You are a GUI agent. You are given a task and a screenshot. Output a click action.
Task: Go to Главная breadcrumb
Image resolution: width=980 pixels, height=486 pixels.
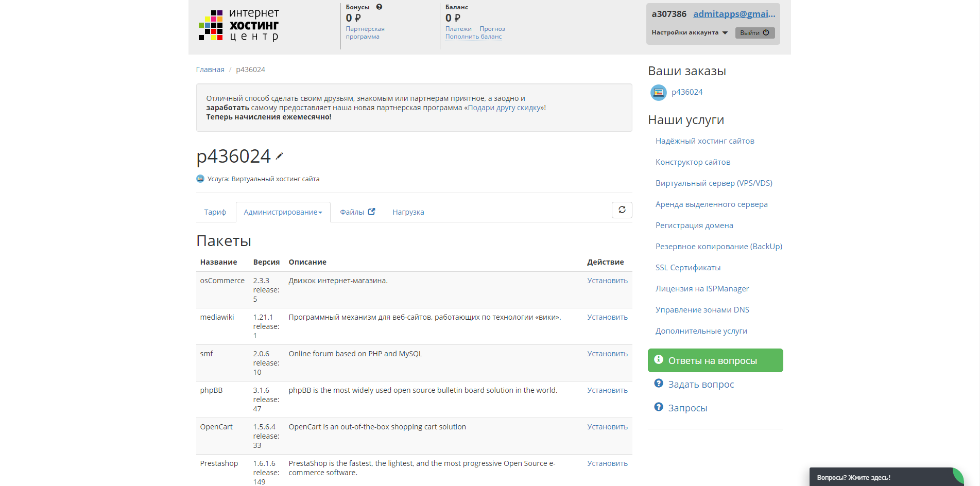[210, 70]
